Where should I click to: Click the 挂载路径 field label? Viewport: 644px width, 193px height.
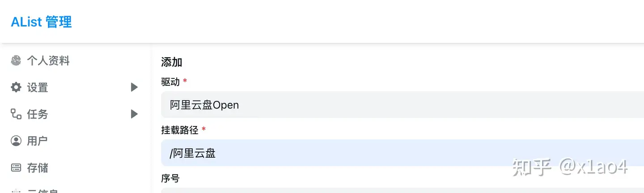(179, 130)
